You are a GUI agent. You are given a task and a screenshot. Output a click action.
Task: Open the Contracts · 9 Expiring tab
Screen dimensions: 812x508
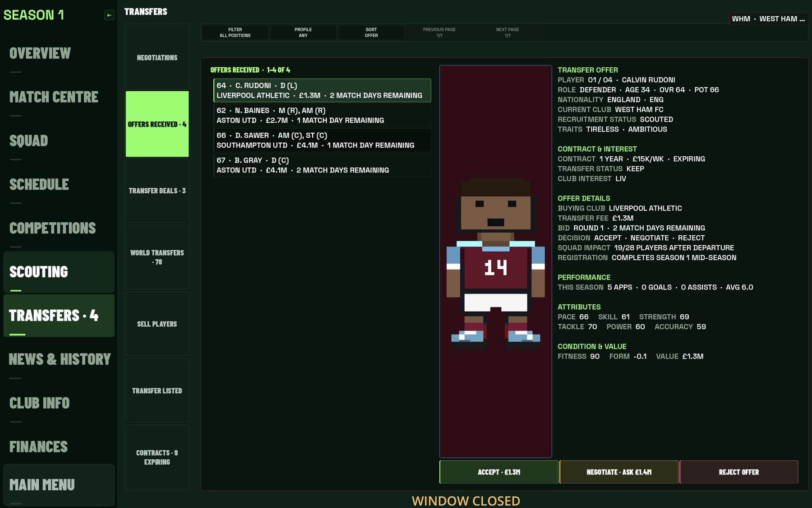(157, 457)
